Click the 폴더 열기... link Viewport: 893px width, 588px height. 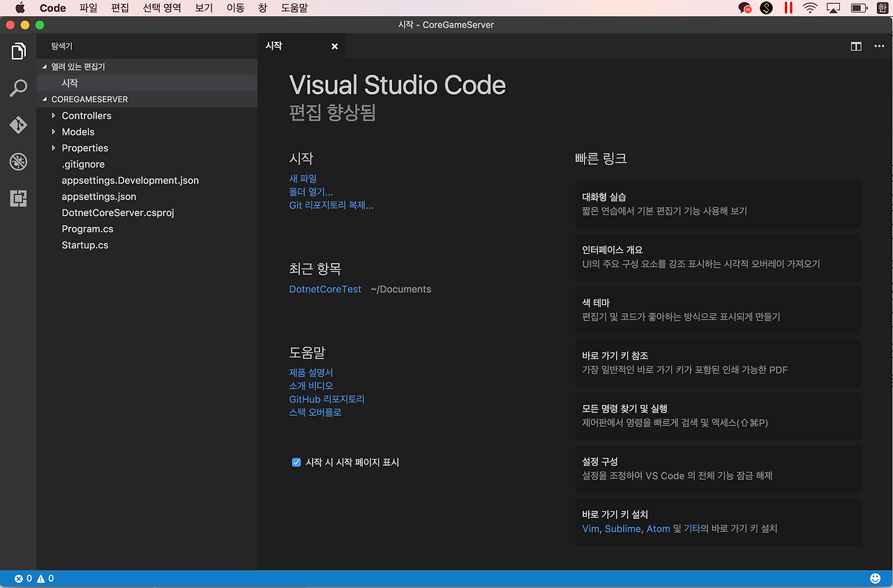point(311,192)
